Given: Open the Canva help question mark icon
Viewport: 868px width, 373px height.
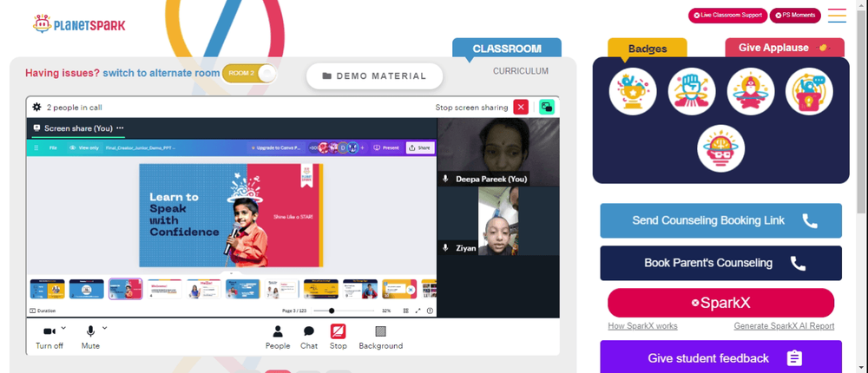Looking at the screenshot, I should [431, 311].
